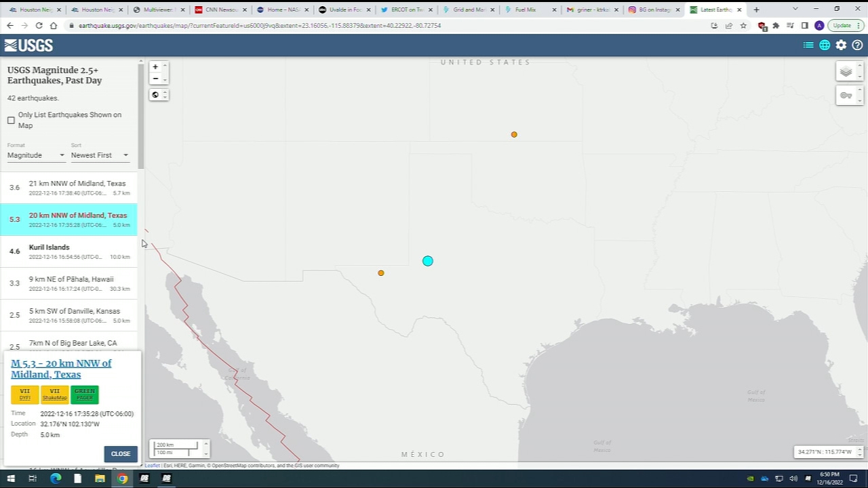This screenshot has width=868, height=488.
Task: Open File Explorer from the taskbar
Action: point(100,479)
